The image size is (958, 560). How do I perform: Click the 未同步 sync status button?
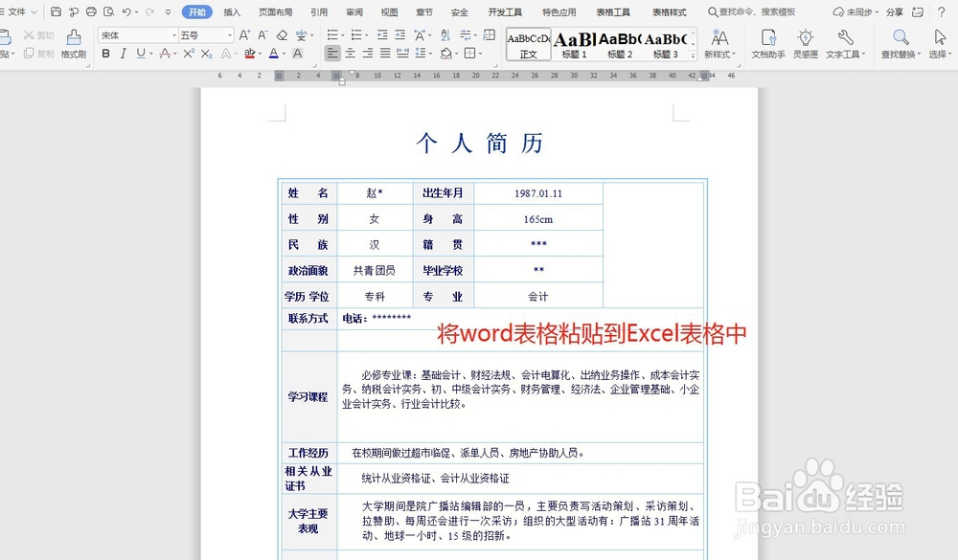coord(855,11)
